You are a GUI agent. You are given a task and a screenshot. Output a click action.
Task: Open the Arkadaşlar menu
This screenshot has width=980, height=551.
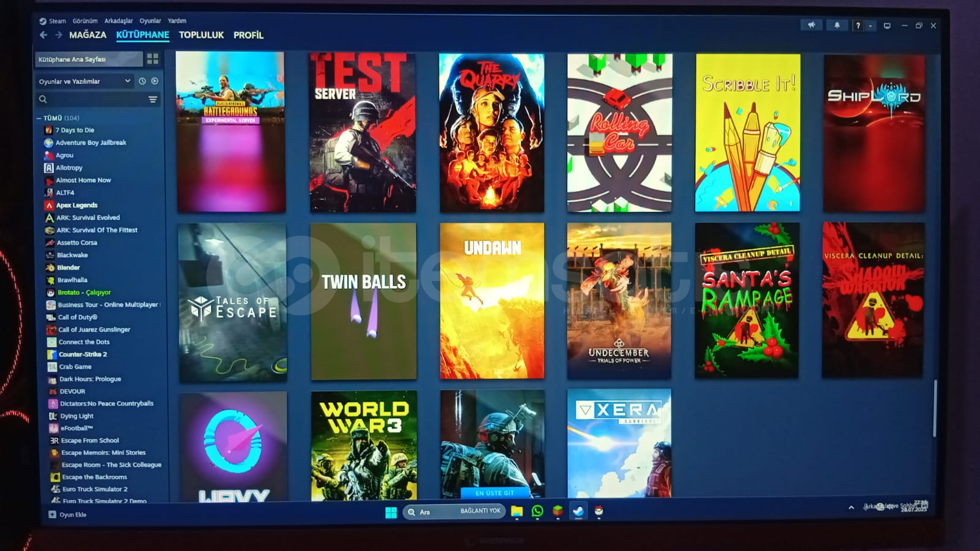(x=118, y=21)
